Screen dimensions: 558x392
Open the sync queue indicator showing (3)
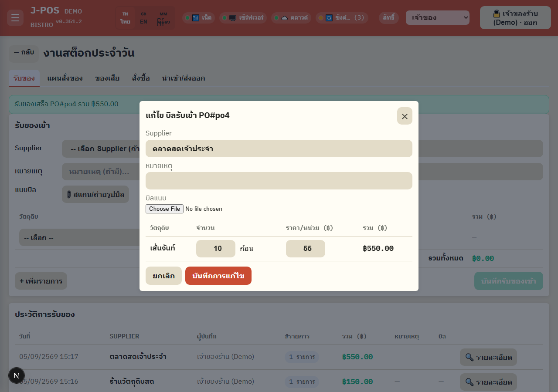342,18
